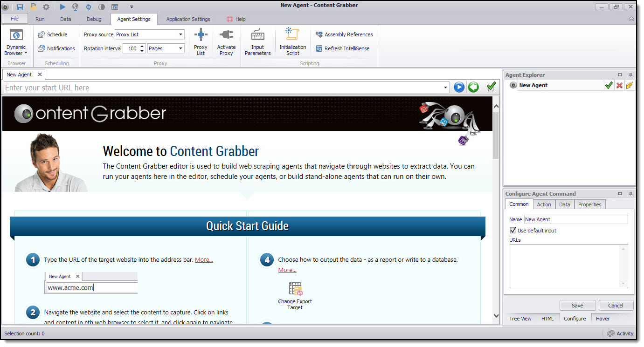Switch to the Application Settings tab
The width and height of the screenshot is (644, 347).
188,19
